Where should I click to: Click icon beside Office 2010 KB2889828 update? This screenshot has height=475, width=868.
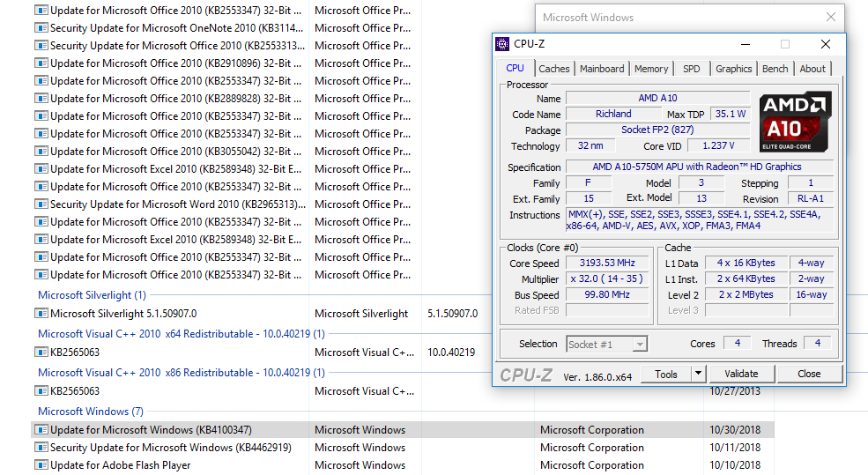click(41, 98)
